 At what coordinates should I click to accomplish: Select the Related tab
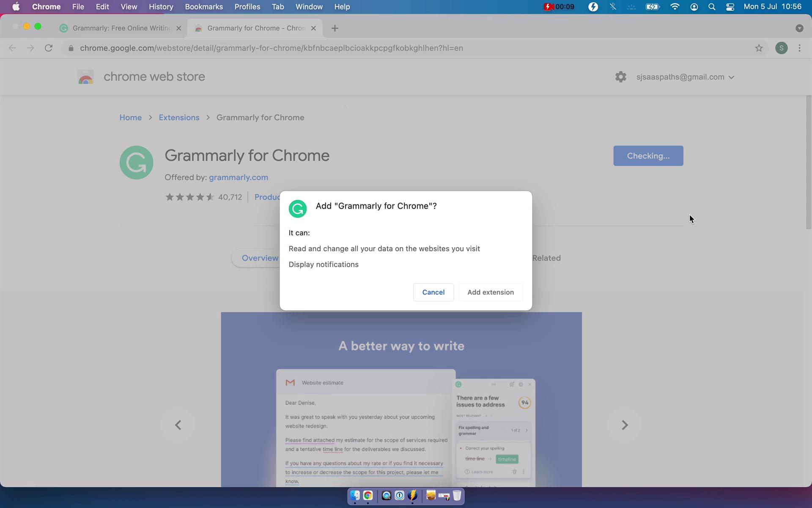(546, 258)
